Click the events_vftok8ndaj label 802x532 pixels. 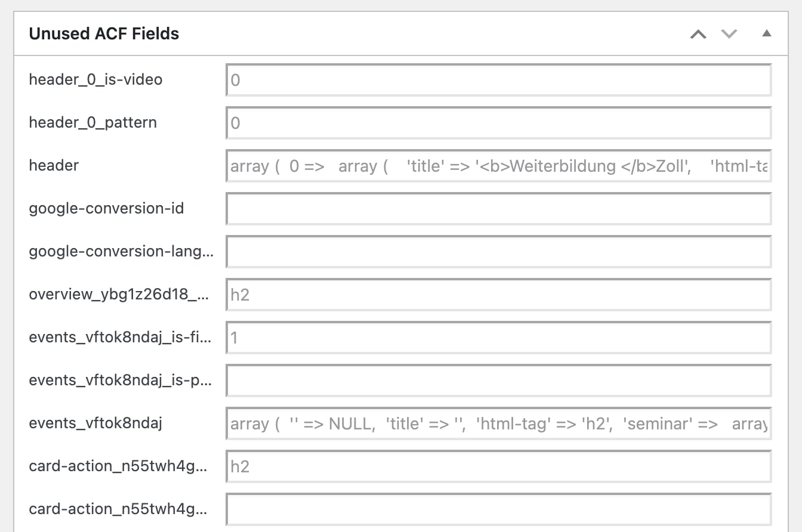pyautogui.click(x=95, y=423)
